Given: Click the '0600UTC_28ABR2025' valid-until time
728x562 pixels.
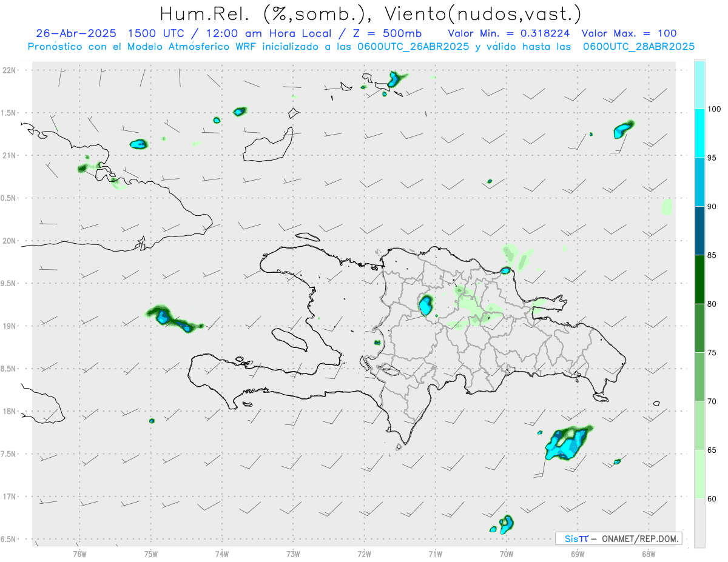Looking at the screenshot, I should 638,46.
